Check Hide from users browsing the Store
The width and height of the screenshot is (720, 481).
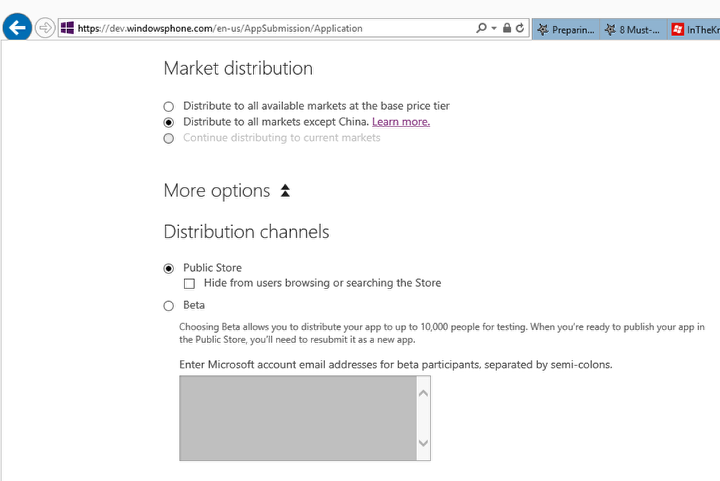[x=190, y=284]
